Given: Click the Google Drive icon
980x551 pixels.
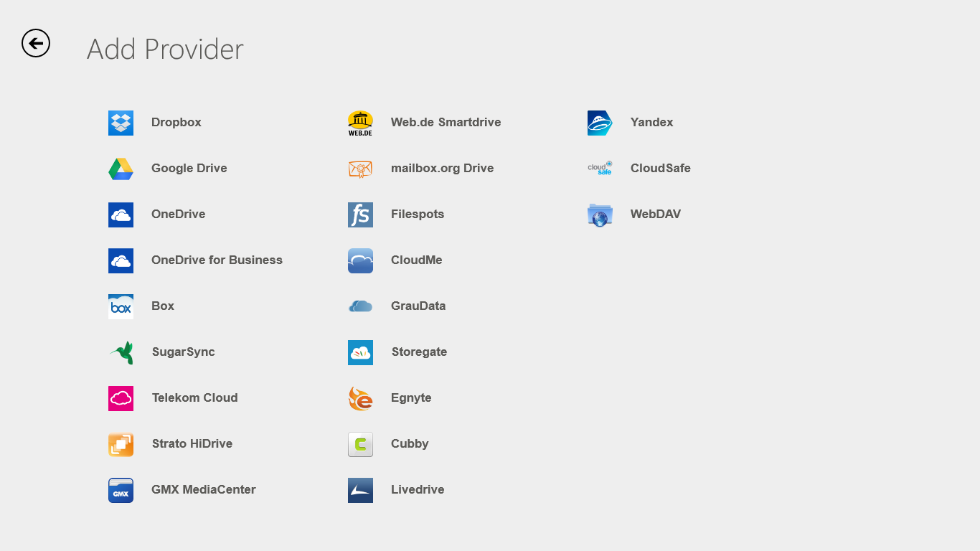Looking at the screenshot, I should click(x=121, y=169).
